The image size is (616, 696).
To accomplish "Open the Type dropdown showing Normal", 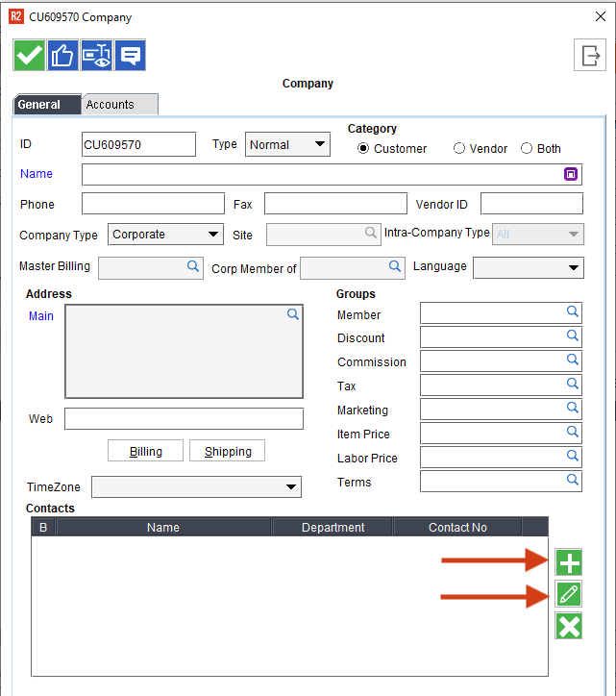I will [x=287, y=145].
